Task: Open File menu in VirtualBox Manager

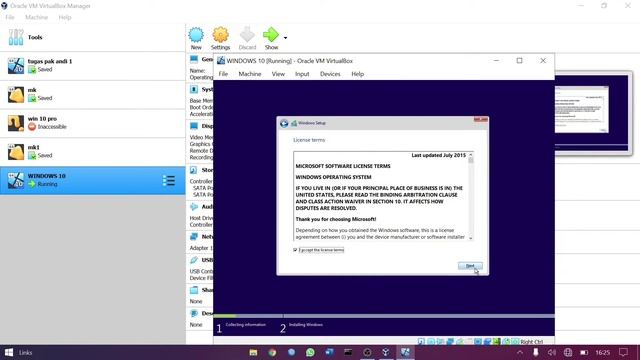Action: pyautogui.click(x=10, y=17)
